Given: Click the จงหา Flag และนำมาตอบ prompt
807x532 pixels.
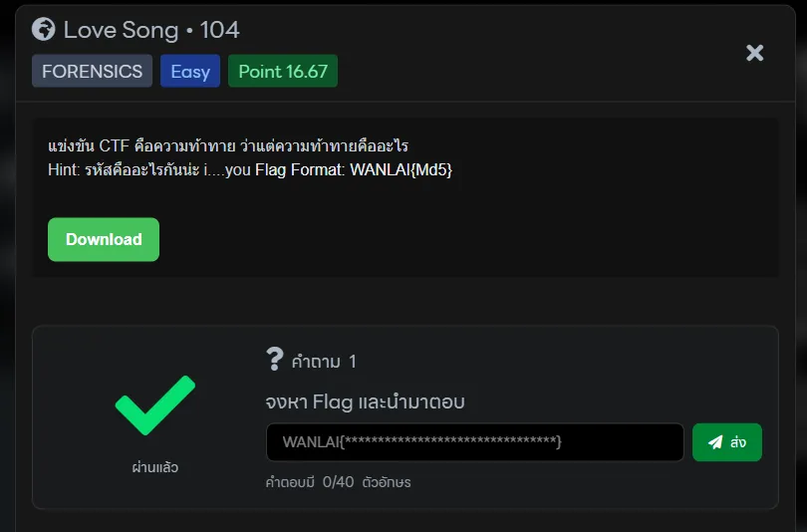Looking at the screenshot, I should pyautogui.click(x=365, y=402).
